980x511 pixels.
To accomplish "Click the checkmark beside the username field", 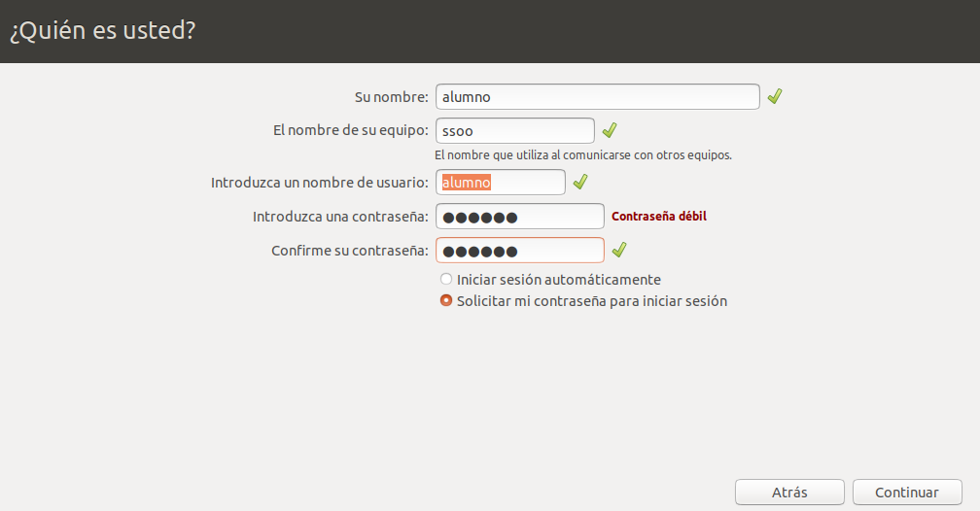I will (580, 182).
